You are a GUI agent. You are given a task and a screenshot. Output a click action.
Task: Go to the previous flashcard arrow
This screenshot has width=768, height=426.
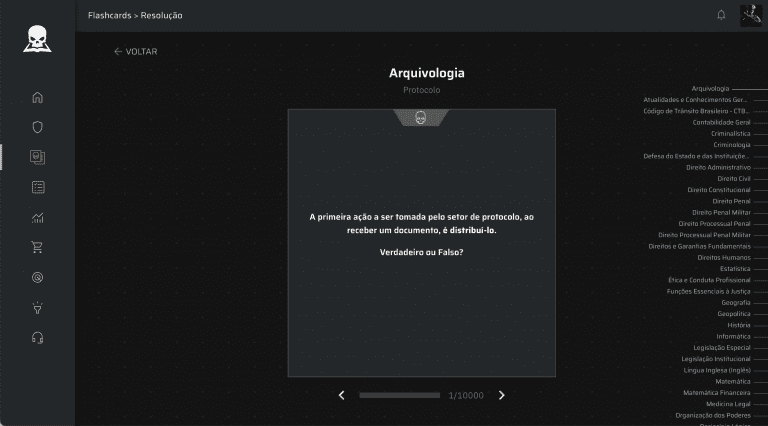(342, 395)
